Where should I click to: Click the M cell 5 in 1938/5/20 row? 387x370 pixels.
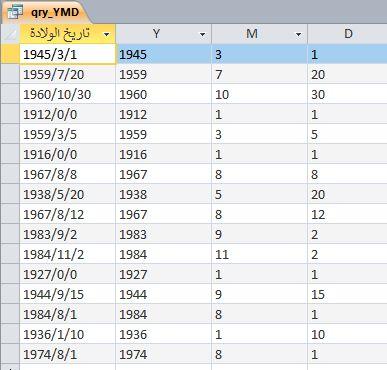pos(260,194)
